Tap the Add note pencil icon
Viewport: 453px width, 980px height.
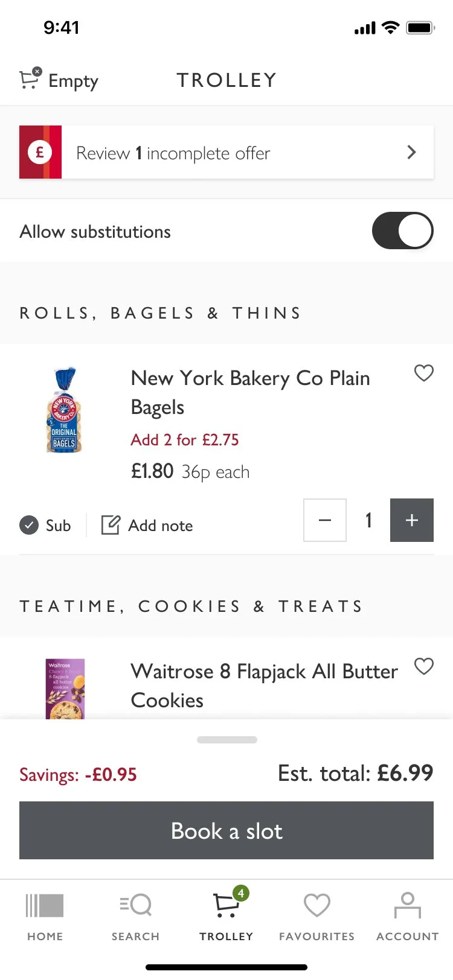pyautogui.click(x=111, y=525)
